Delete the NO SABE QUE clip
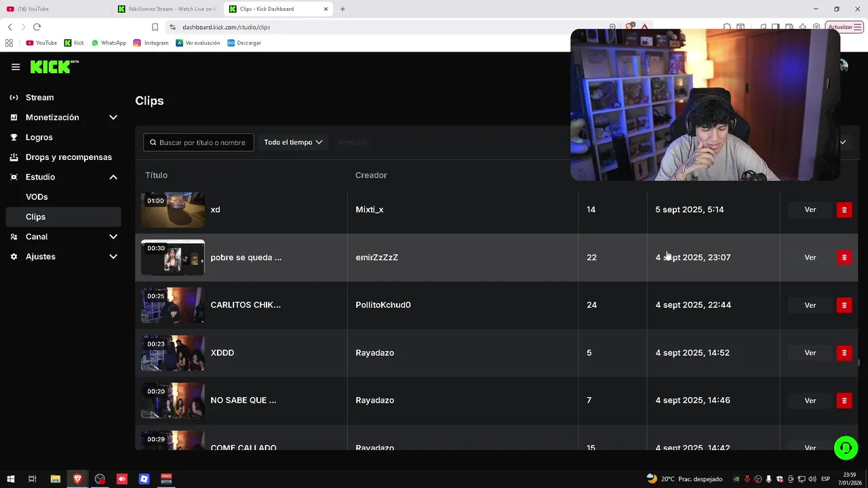Viewport: 868px width, 488px height. click(x=844, y=401)
